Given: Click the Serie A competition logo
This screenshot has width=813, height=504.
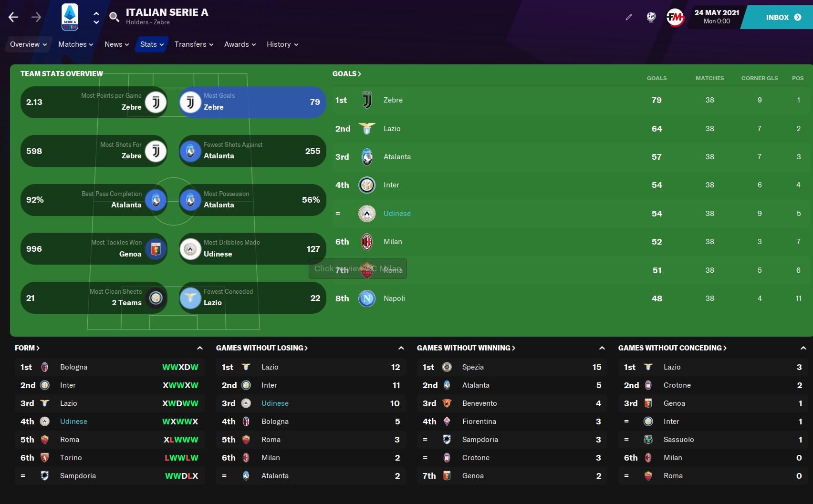Looking at the screenshot, I should click(x=70, y=17).
